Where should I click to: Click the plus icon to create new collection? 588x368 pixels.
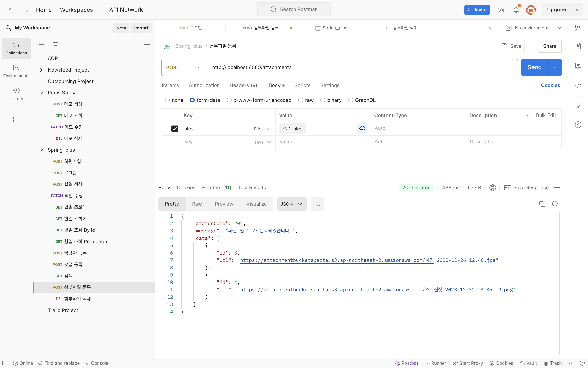[41, 45]
